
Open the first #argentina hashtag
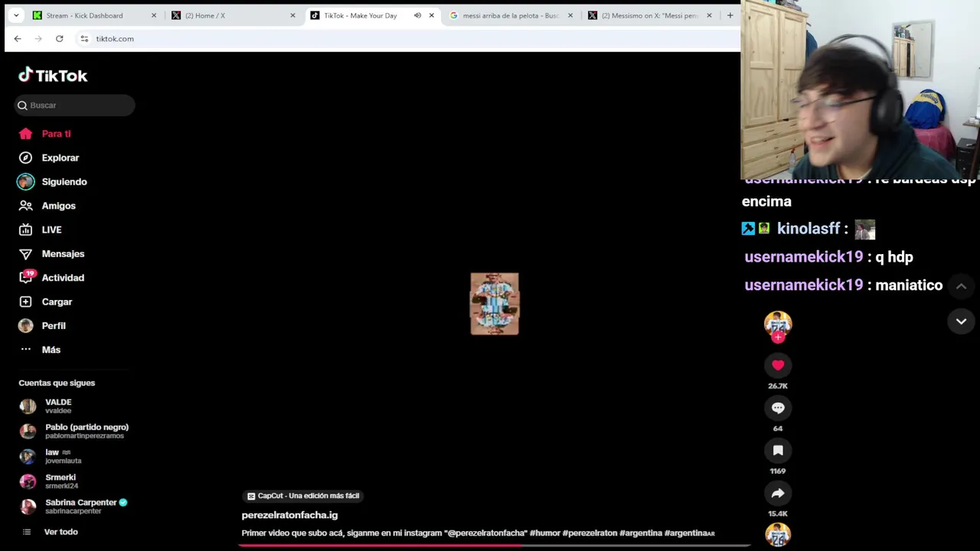point(641,533)
